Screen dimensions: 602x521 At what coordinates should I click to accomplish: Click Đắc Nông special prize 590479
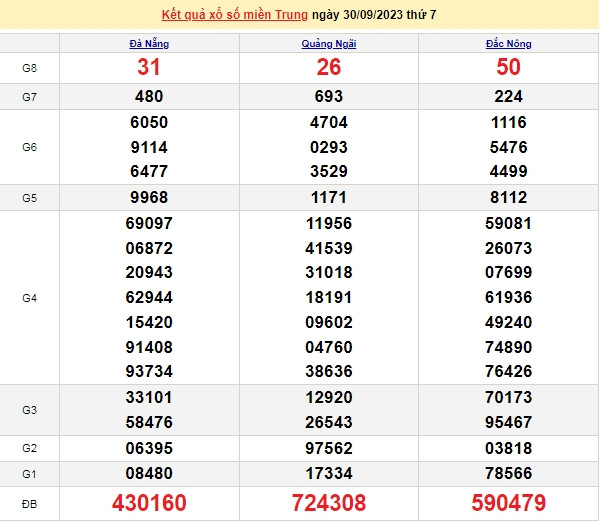coord(511,502)
